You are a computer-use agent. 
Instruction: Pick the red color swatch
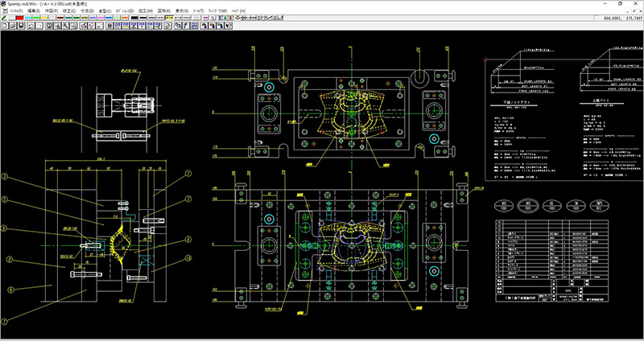(20, 18)
